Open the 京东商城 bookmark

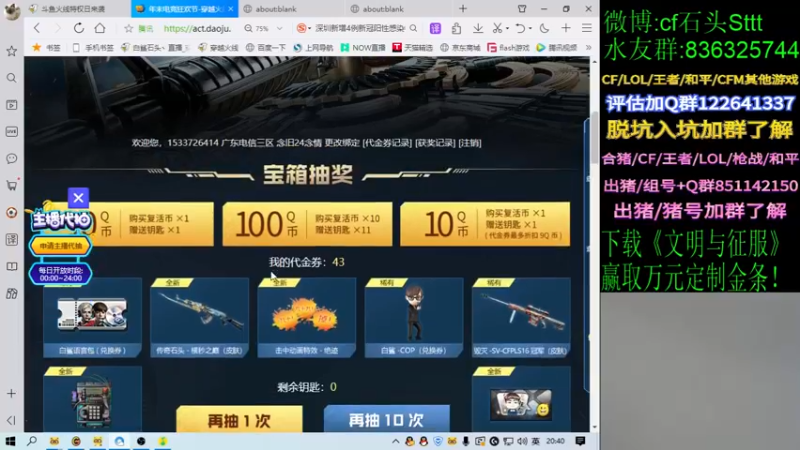click(460, 47)
